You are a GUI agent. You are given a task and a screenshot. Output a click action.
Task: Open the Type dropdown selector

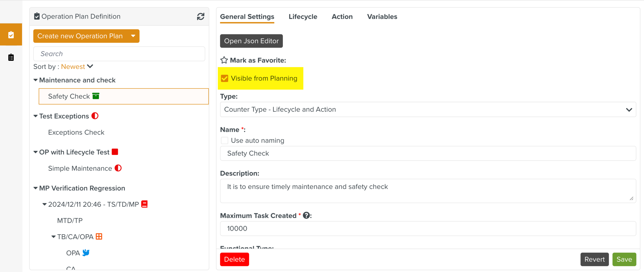pyautogui.click(x=428, y=110)
